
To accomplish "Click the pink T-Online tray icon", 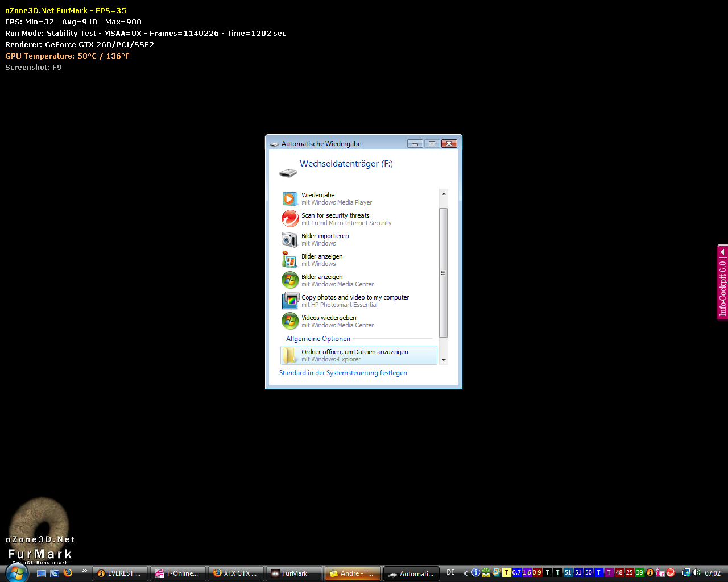I will (x=660, y=572).
